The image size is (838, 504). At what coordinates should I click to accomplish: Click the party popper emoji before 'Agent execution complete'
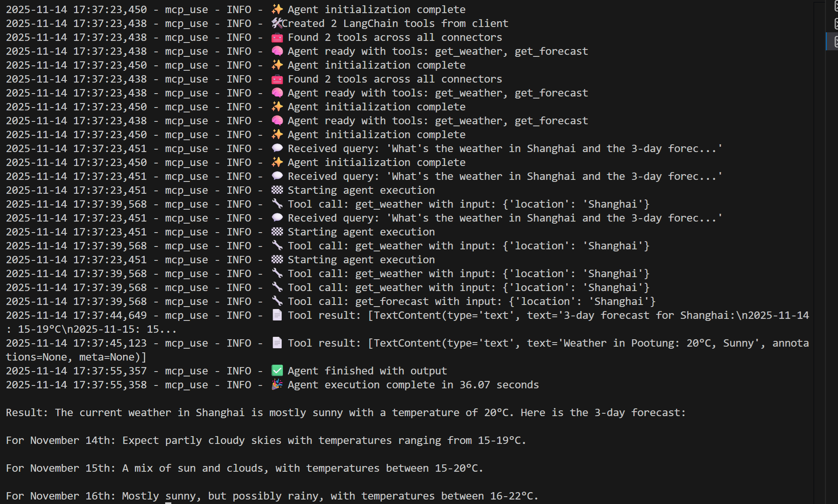(x=277, y=385)
